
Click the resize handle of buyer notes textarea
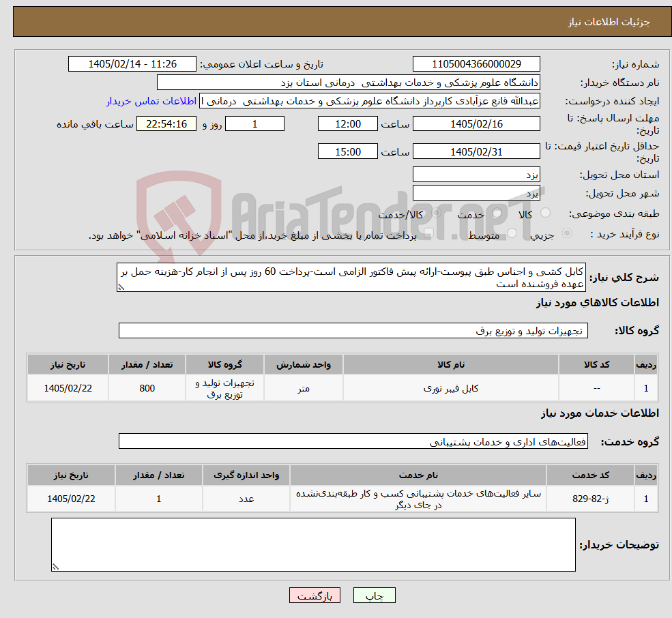point(55,567)
